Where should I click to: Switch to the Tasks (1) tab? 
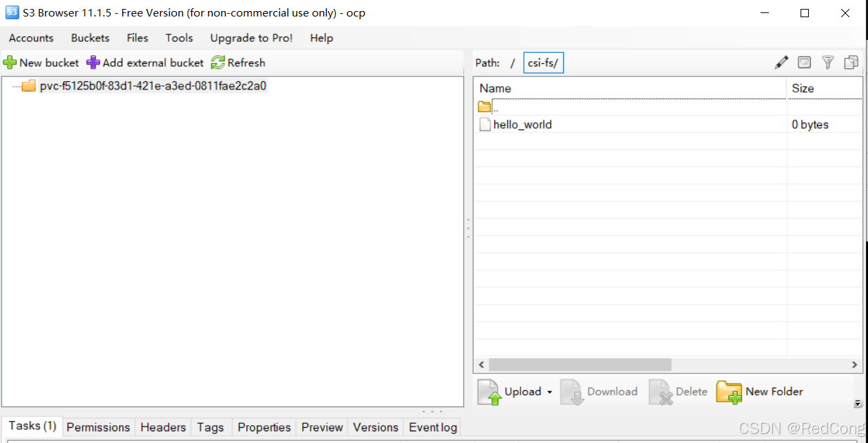(x=32, y=426)
